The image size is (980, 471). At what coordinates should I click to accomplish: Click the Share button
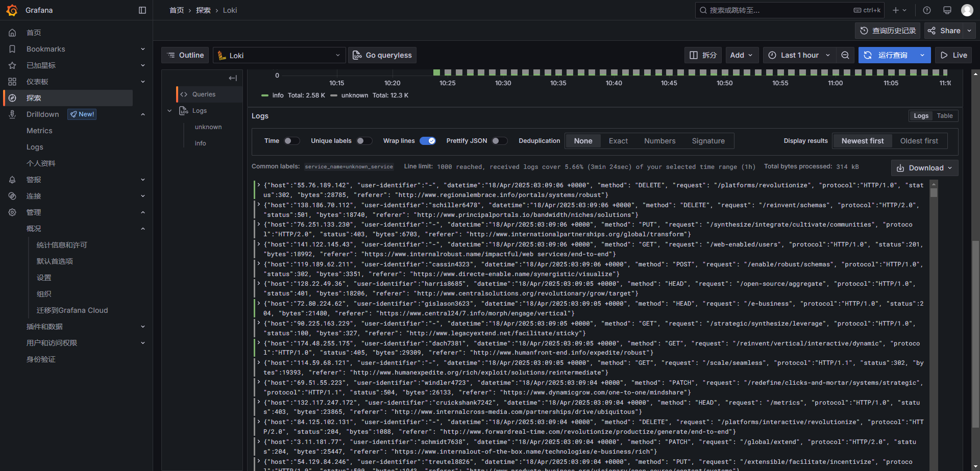(x=944, y=31)
